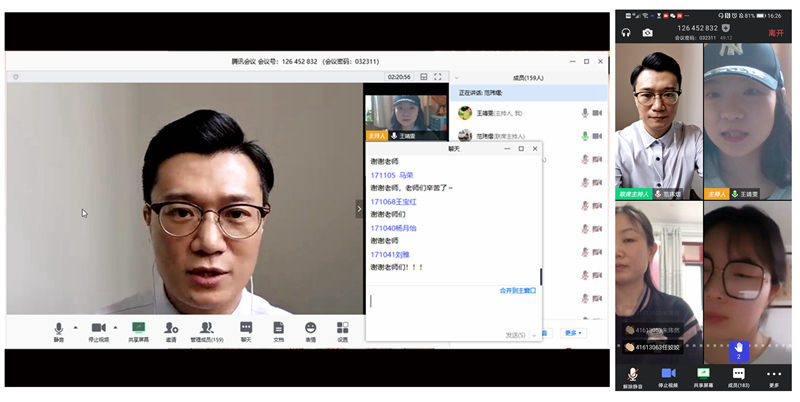Screen dimensions: 800x402
Task: Mute microphone using the 静音 icon
Action: click(x=59, y=328)
